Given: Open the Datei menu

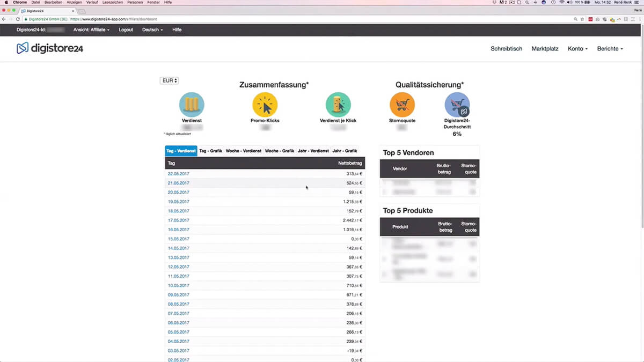Looking at the screenshot, I should [36, 3].
